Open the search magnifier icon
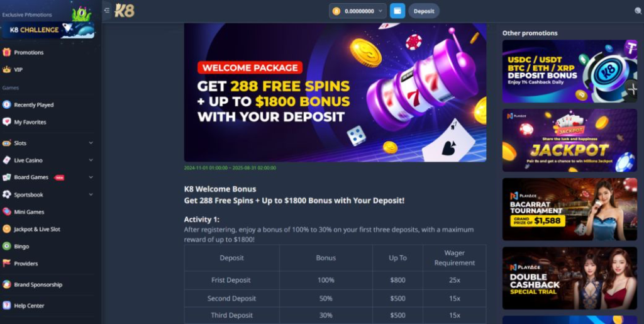644x324 pixels. 638,11
